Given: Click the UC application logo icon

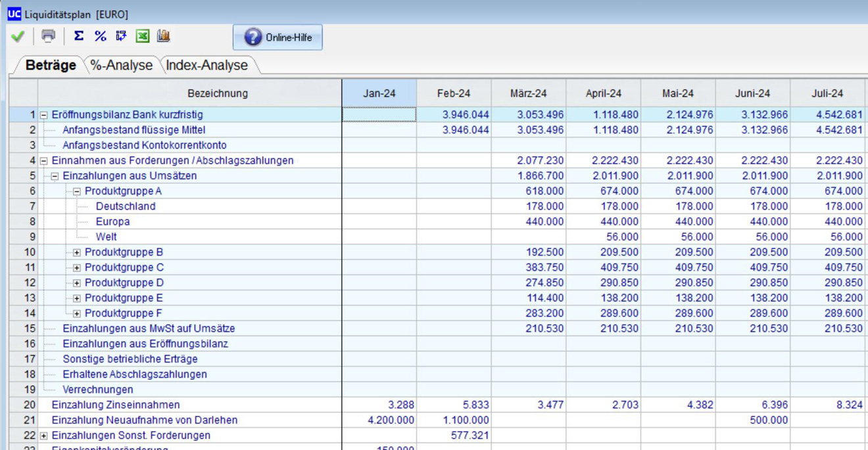Looking at the screenshot, I should pos(14,14).
